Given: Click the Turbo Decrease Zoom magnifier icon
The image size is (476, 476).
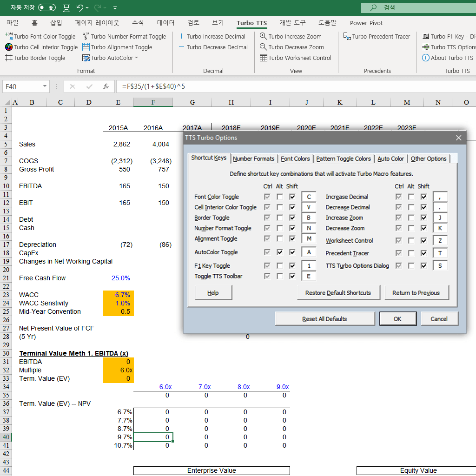Looking at the screenshot, I should point(263,47).
